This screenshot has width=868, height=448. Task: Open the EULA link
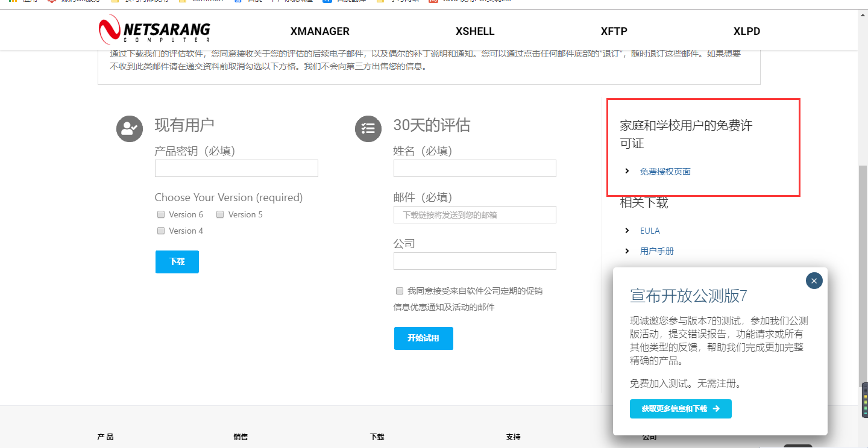(650, 231)
